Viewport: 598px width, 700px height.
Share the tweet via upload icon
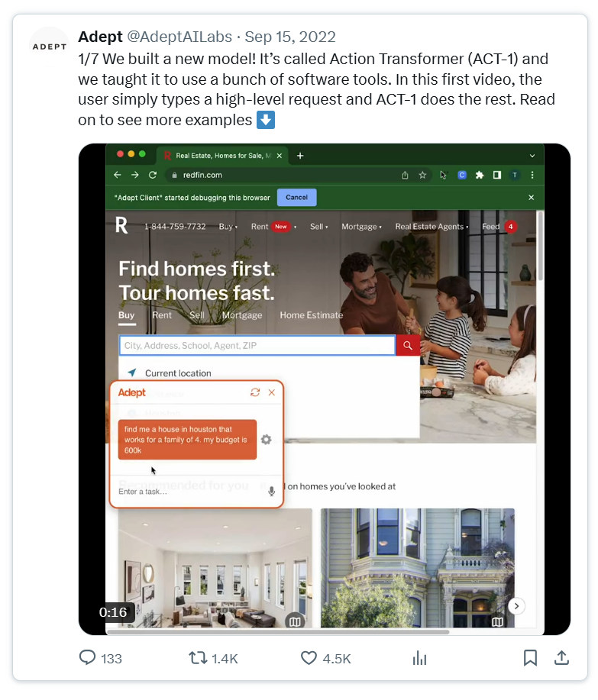(561, 657)
